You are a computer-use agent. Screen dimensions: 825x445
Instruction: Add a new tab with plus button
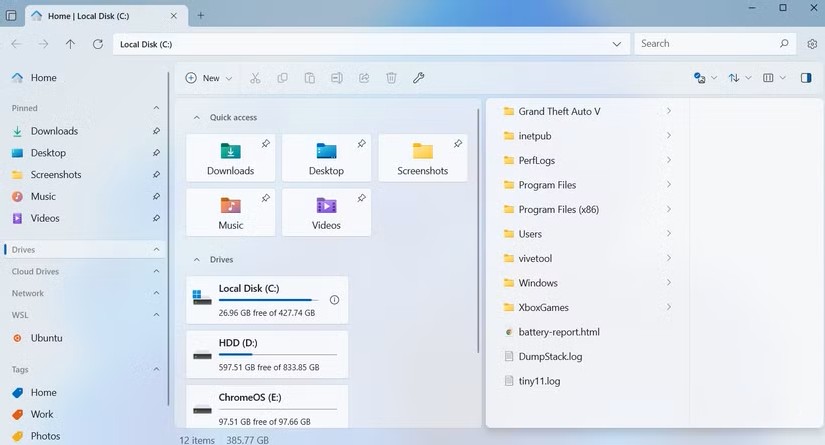point(200,16)
